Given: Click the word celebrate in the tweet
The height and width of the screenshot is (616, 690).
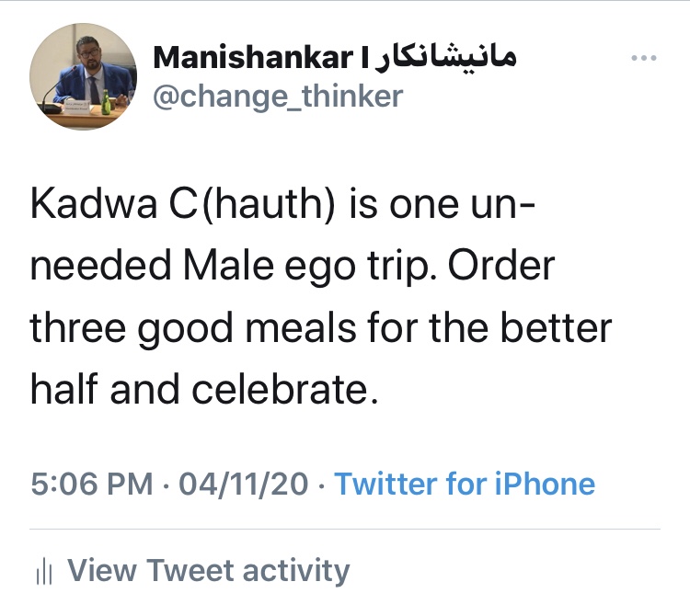Looking at the screenshot, I should pos(282,390).
